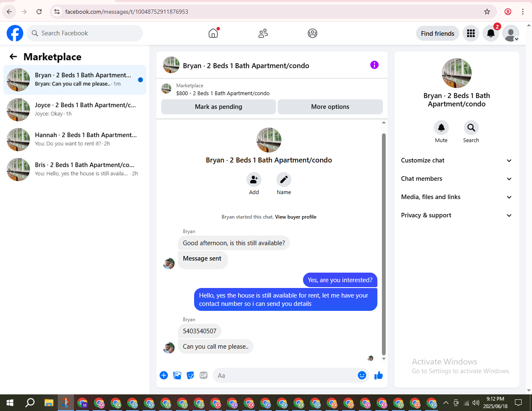
Task: Open the large listing photo in right panel
Action: click(457, 73)
